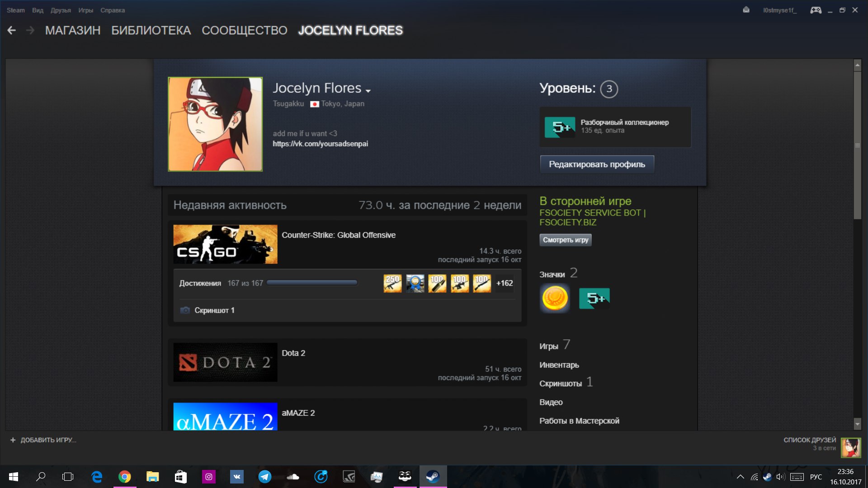The height and width of the screenshot is (488, 868).
Task: Open the Игры 7 link
Action: 555,346
